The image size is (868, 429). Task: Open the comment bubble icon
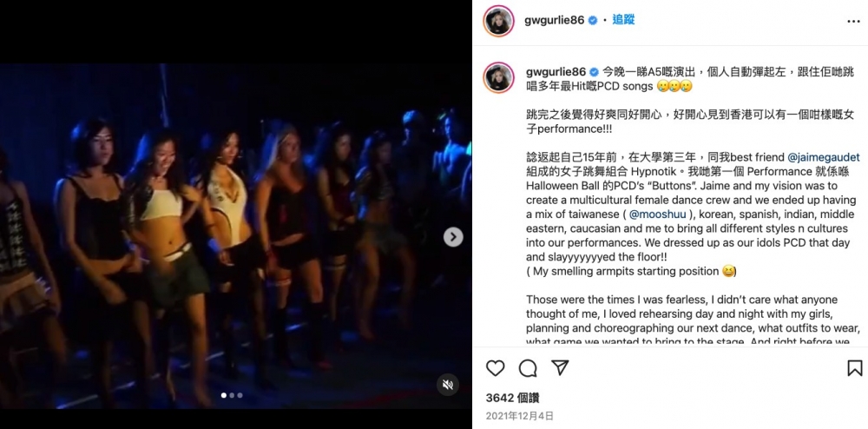[528, 368]
